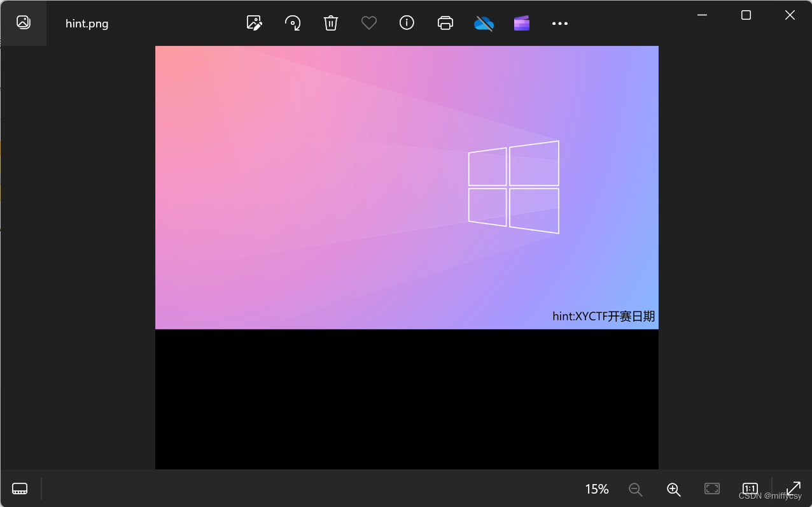The width and height of the screenshot is (812, 507).
Task: Open file info panel icon
Action: [x=407, y=23]
